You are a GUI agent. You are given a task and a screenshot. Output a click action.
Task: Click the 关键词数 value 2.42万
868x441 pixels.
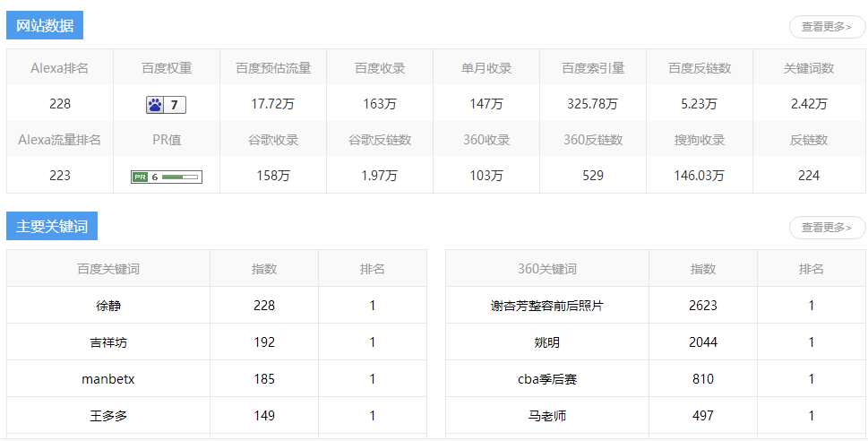pos(809,104)
